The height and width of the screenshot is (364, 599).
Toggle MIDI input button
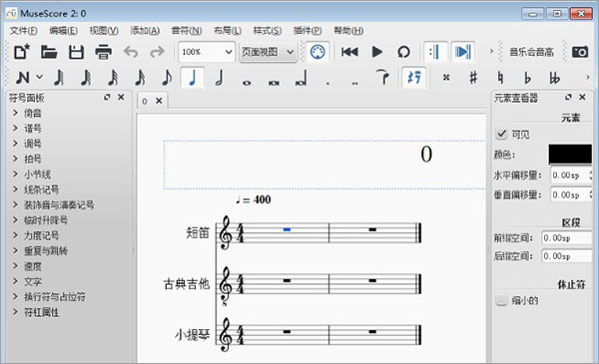pos(317,52)
